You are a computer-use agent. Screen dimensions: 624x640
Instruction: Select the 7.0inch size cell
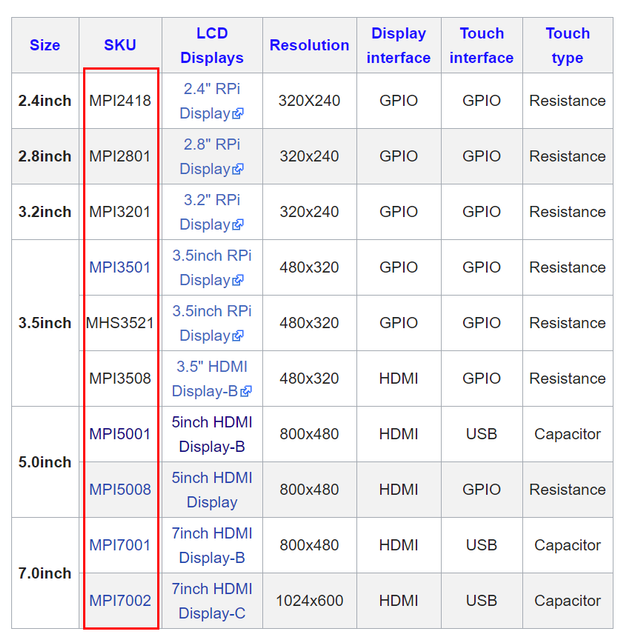pos(45,573)
